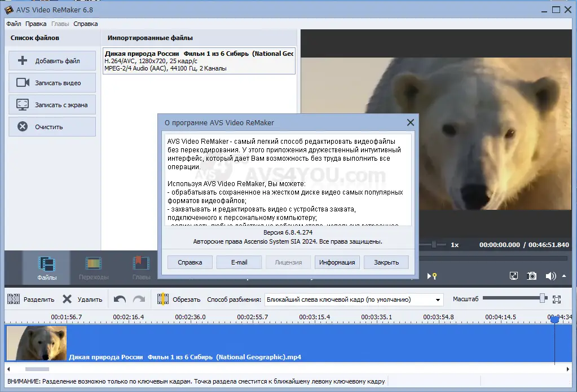Click the Закрыть button
577x392 pixels.
tap(386, 262)
